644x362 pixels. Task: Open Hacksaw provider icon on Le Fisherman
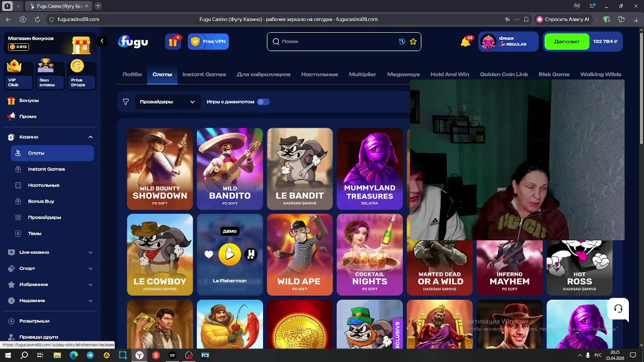tap(251, 254)
